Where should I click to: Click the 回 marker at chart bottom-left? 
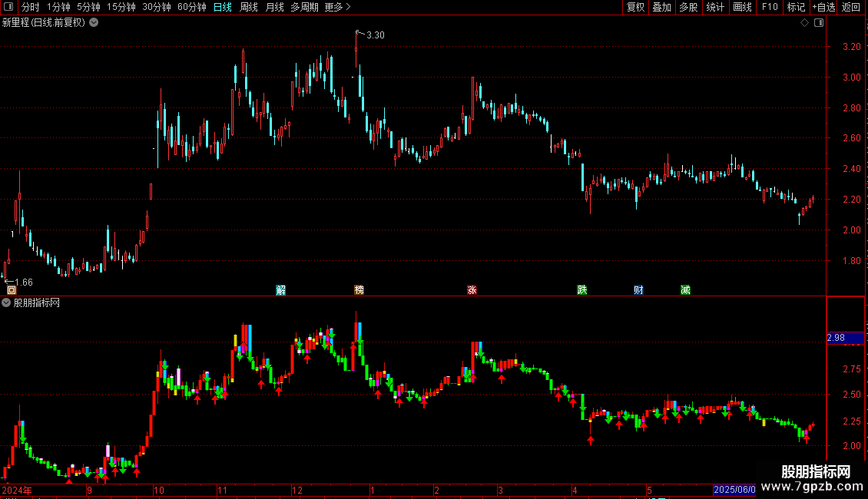click(12, 290)
